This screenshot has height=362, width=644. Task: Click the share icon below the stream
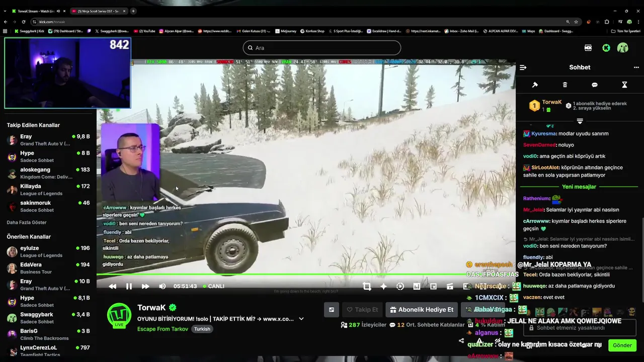[461, 341]
